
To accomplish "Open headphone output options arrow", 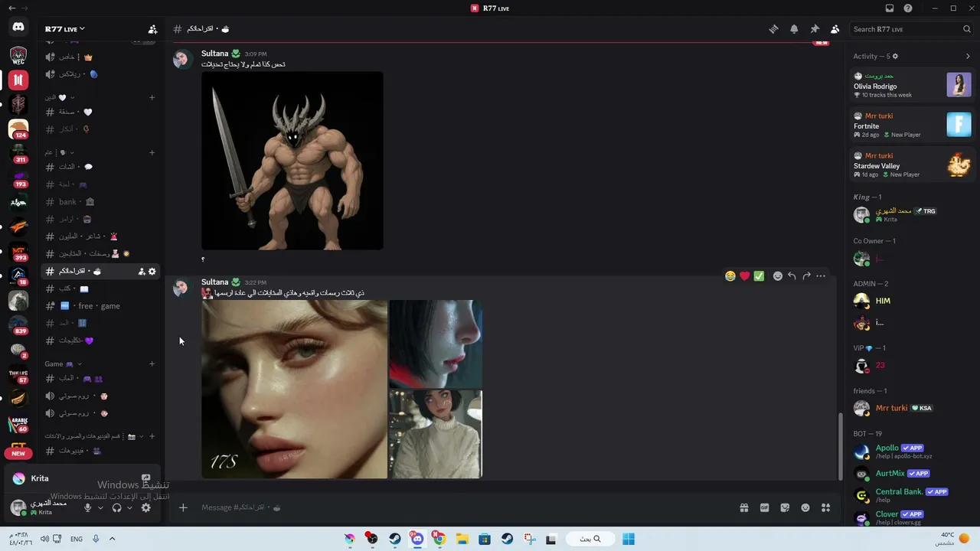I will point(129,507).
